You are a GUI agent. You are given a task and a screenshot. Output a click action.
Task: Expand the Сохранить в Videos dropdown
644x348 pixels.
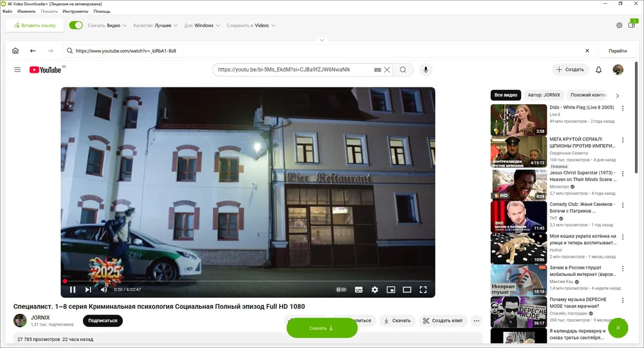pyautogui.click(x=251, y=26)
